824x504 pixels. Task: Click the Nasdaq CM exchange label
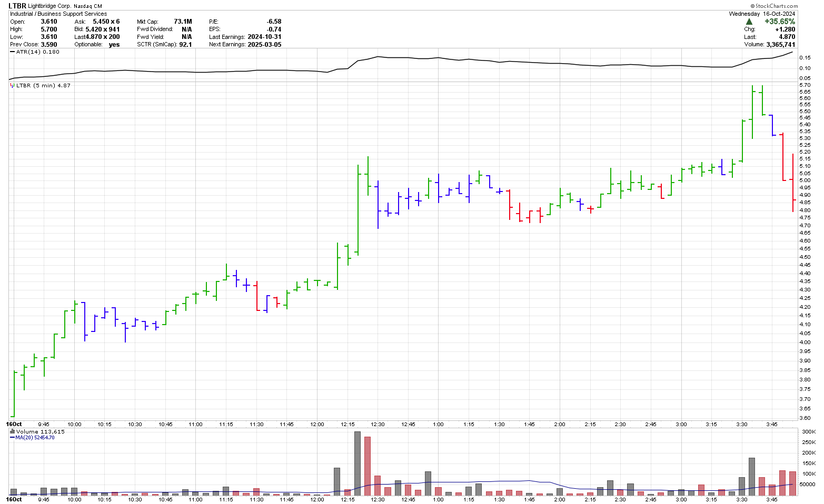point(88,6)
